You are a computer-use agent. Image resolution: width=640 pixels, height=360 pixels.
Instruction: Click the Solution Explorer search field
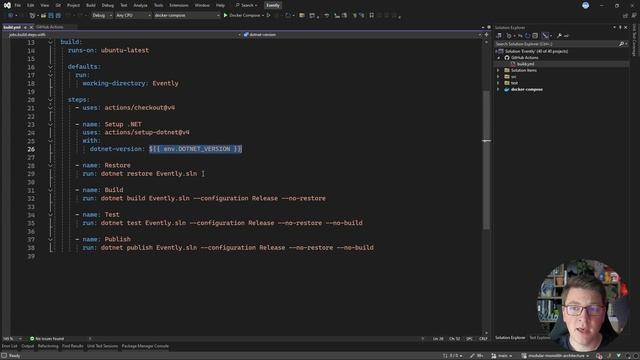click(556, 44)
